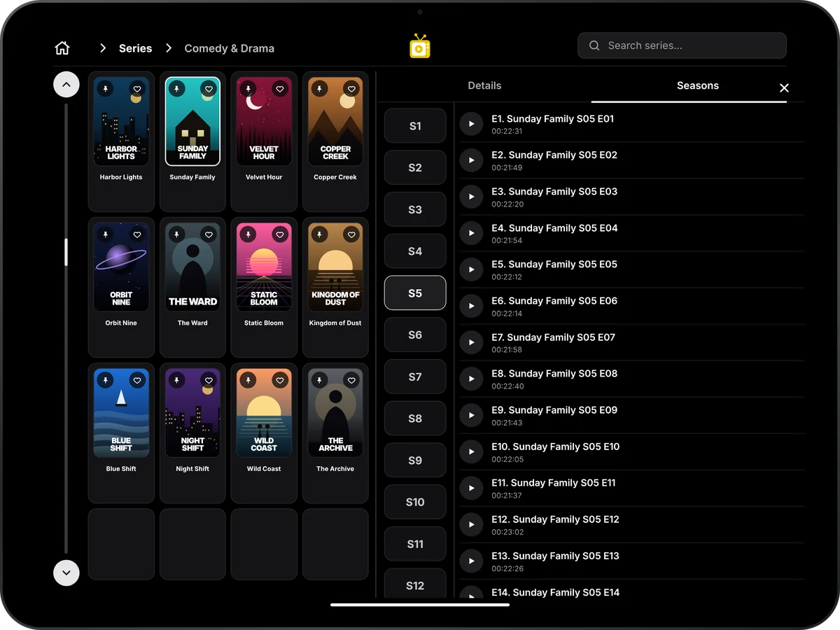This screenshot has width=840, height=630.
Task: Click the yellow TV app logo
Action: pos(420,46)
